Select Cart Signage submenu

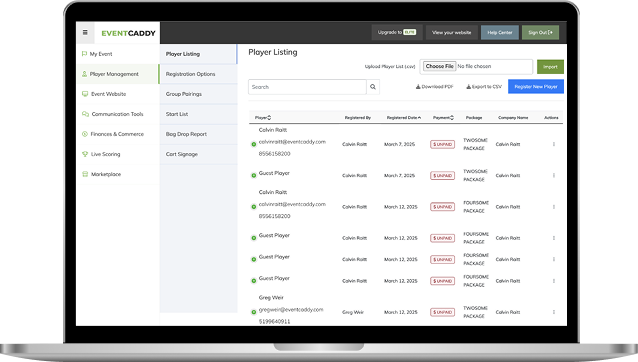[x=198, y=154]
